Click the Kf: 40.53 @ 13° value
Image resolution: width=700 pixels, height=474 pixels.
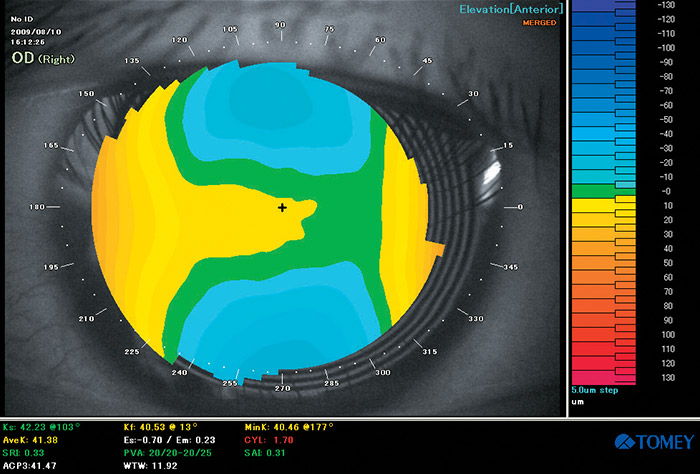pos(160,427)
